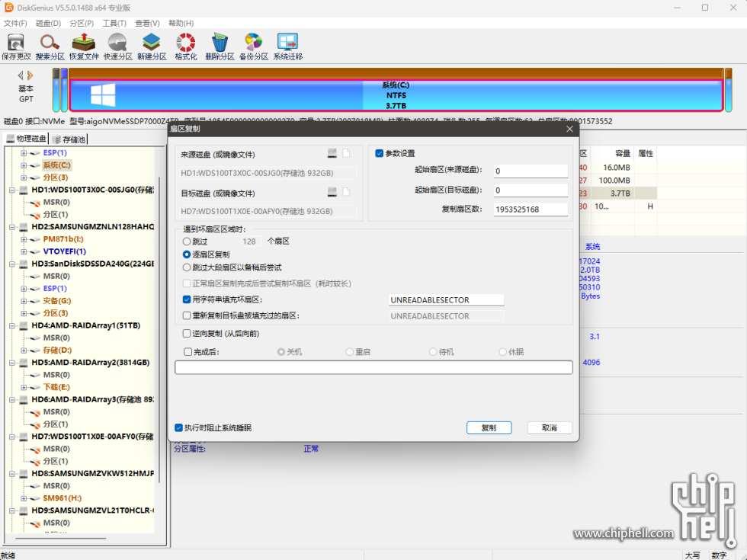
Task: Expand the VTOYEFI(1) tree node
Action: tap(24, 251)
